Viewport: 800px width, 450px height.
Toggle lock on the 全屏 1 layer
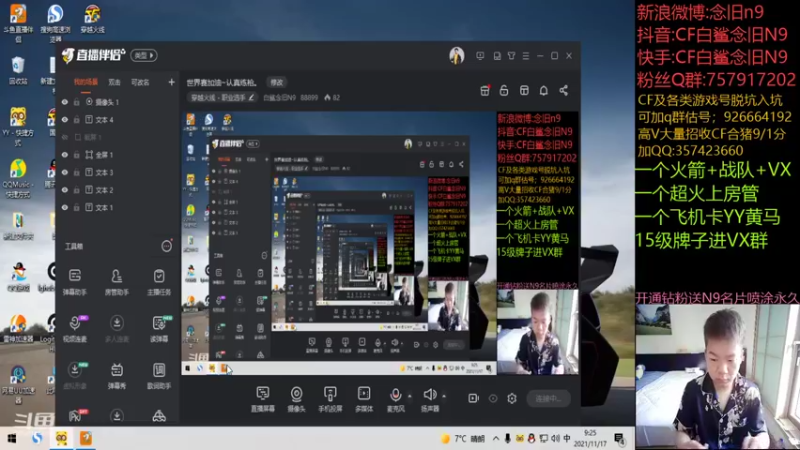click(77, 155)
